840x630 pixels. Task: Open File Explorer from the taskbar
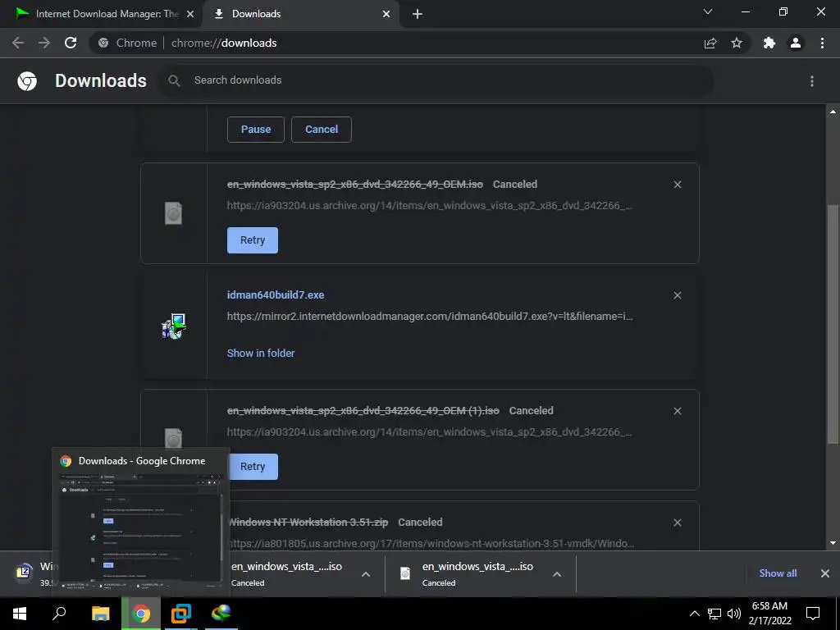[x=100, y=614]
